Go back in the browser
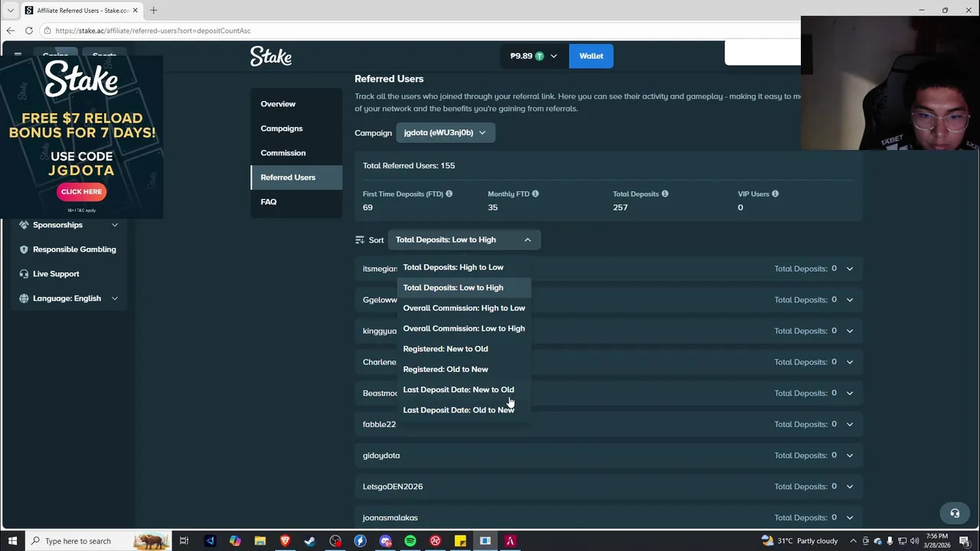The height and width of the screenshot is (551, 980). tap(11, 31)
